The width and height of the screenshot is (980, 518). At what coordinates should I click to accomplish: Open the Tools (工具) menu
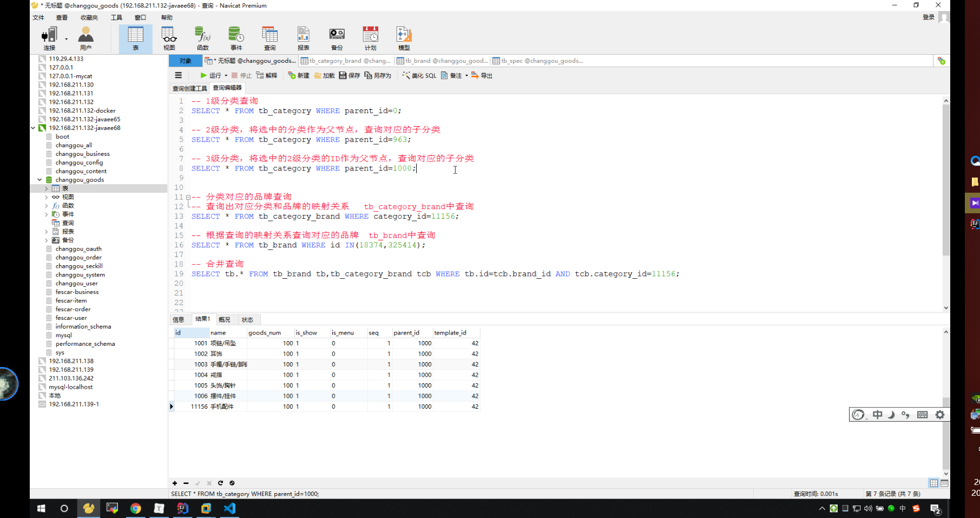(x=116, y=17)
